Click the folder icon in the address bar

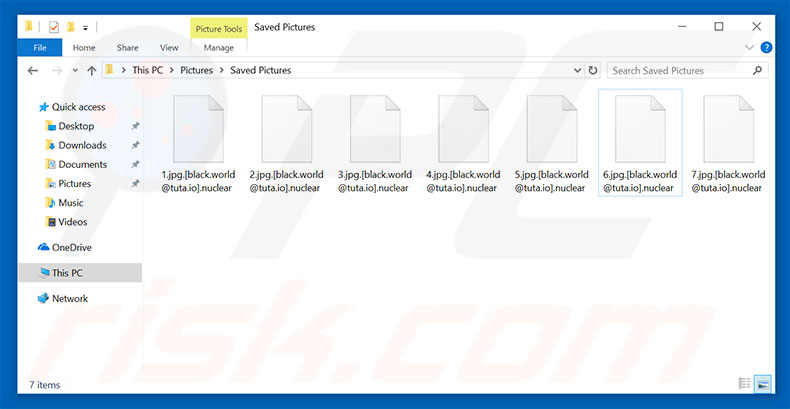click(x=109, y=71)
